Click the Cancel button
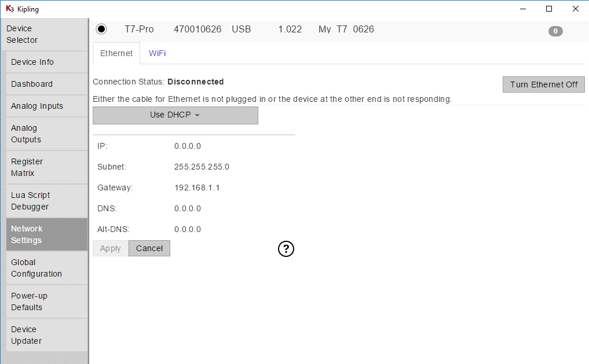This screenshot has height=364, width=589. [149, 248]
